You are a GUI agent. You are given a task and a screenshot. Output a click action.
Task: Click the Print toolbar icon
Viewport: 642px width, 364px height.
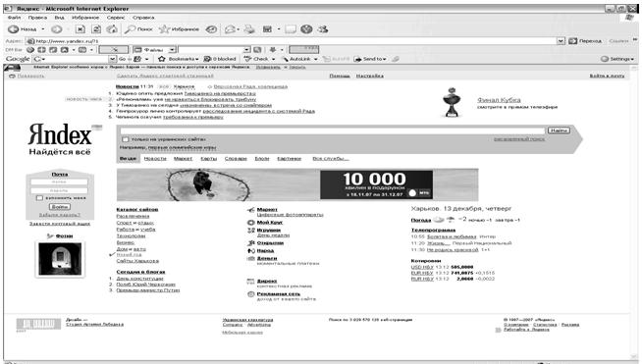coord(249,29)
